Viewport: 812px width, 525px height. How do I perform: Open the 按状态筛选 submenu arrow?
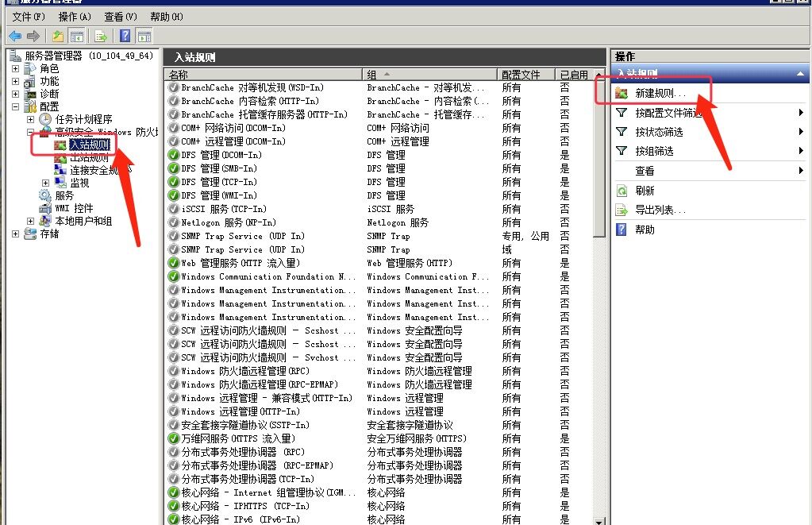(x=802, y=132)
